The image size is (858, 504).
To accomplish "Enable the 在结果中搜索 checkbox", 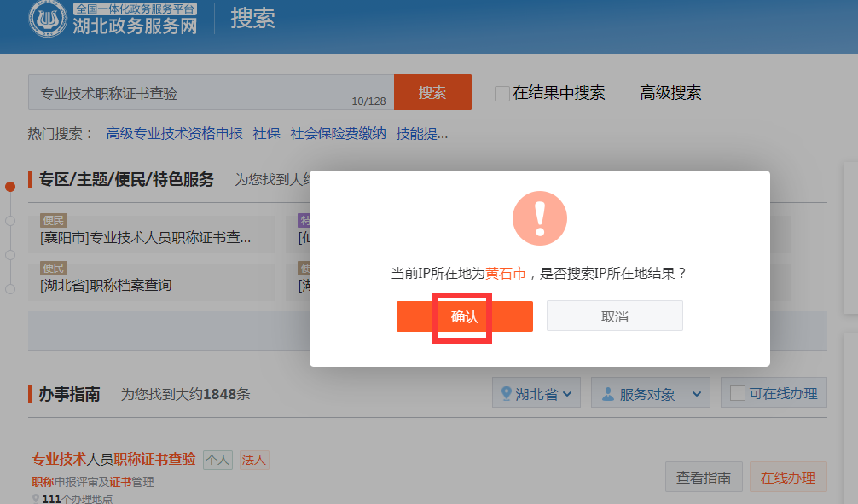I will click(x=502, y=93).
